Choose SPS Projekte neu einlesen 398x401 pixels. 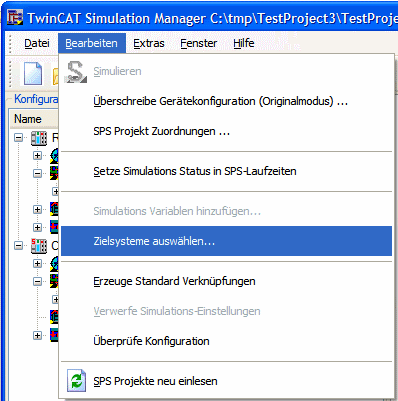[226, 381]
